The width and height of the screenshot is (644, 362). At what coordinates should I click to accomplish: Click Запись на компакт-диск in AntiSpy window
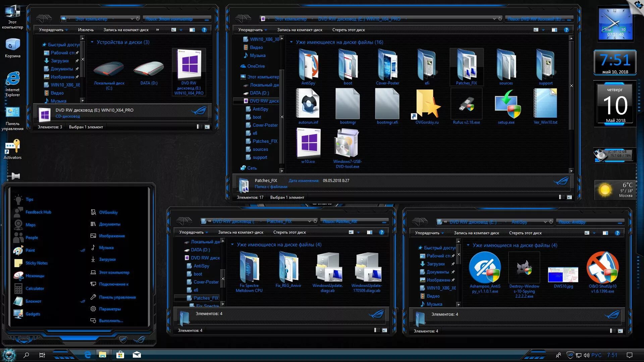coord(476,233)
